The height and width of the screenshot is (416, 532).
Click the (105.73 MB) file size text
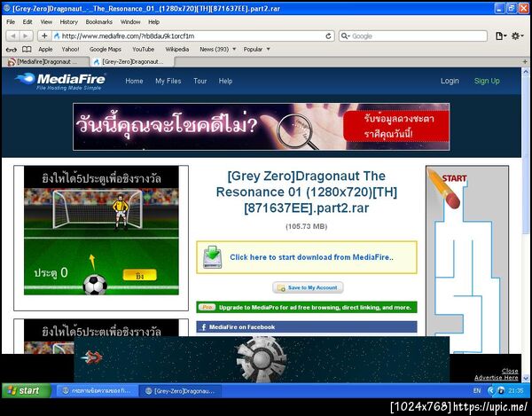[x=307, y=226]
